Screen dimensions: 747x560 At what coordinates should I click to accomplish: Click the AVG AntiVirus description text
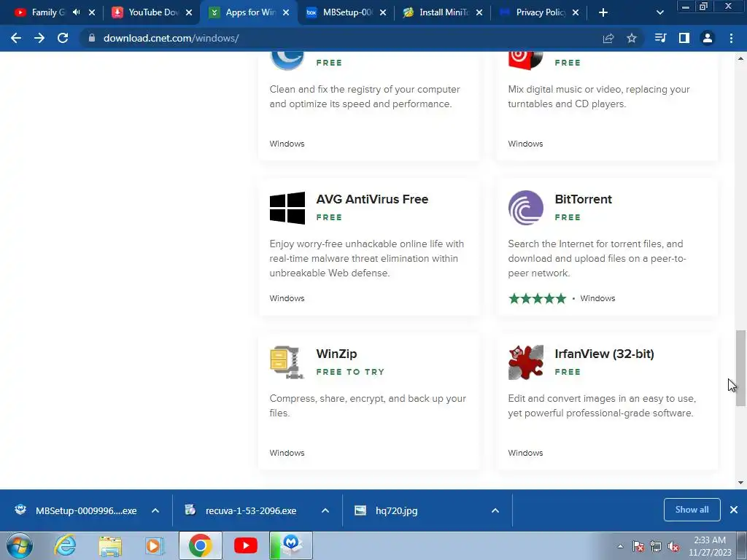coord(367,258)
